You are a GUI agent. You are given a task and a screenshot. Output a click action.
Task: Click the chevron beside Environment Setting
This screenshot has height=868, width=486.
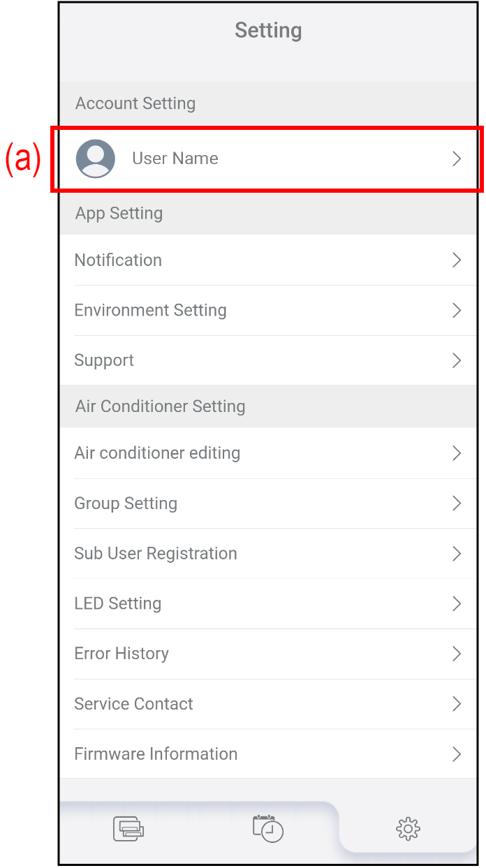pos(457,311)
